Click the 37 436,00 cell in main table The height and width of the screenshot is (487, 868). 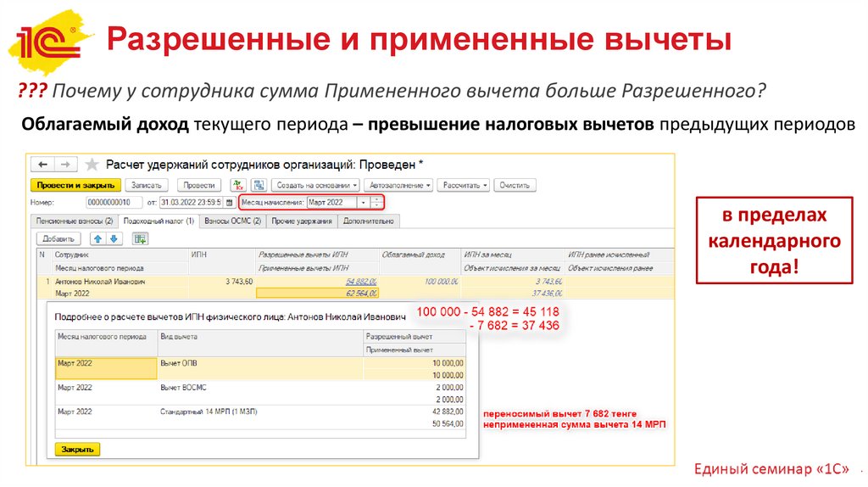click(547, 293)
